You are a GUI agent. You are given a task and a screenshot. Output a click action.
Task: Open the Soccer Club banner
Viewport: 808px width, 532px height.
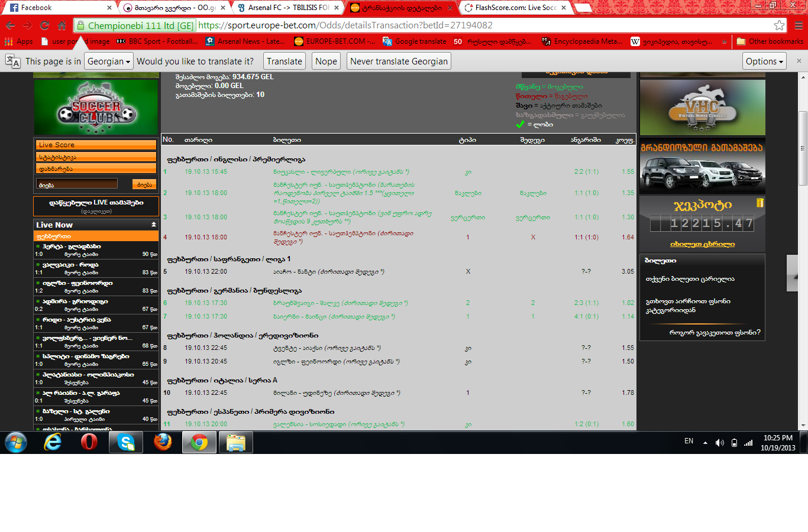click(x=96, y=108)
